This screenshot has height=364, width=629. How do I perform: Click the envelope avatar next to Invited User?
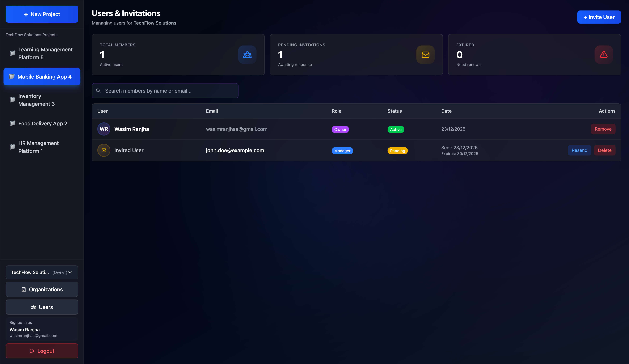pyautogui.click(x=104, y=150)
